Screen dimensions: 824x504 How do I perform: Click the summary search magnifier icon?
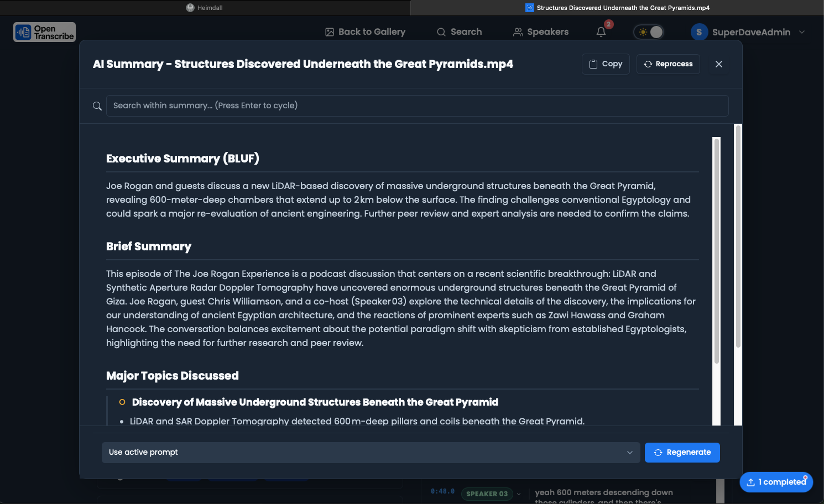[x=97, y=106]
